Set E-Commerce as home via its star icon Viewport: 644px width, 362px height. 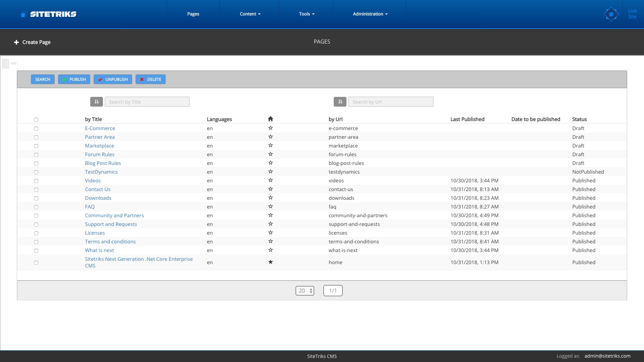tap(270, 128)
